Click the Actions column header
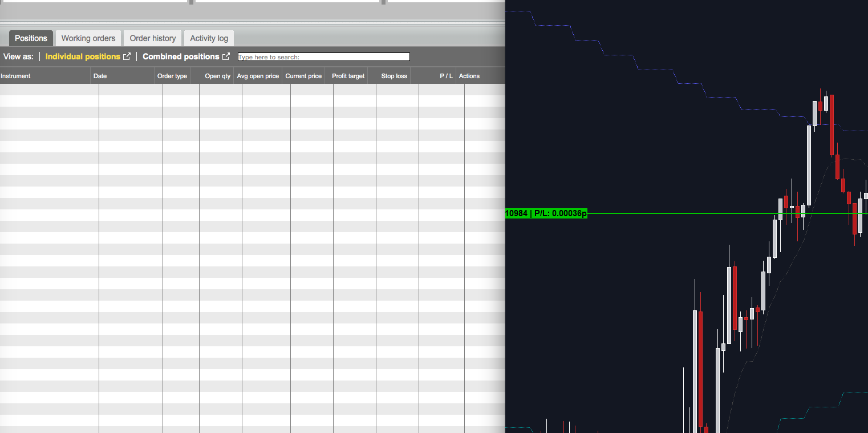Image resolution: width=868 pixels, height=433 pixels. tap(480, 76)
